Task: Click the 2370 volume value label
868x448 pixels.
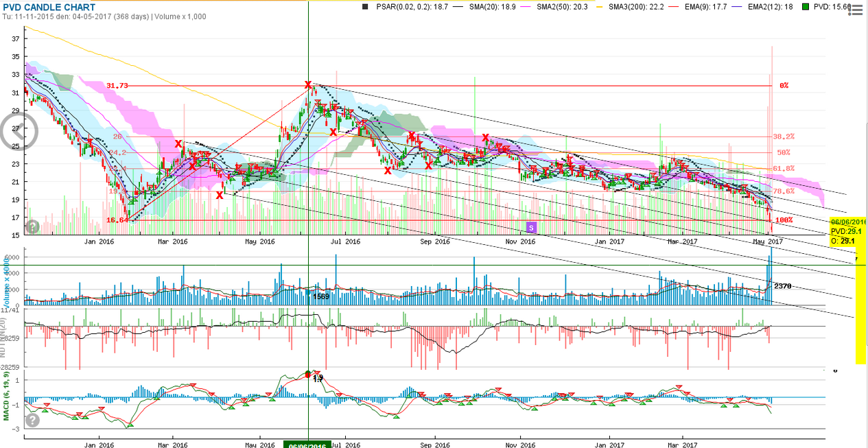Action: 783,286
